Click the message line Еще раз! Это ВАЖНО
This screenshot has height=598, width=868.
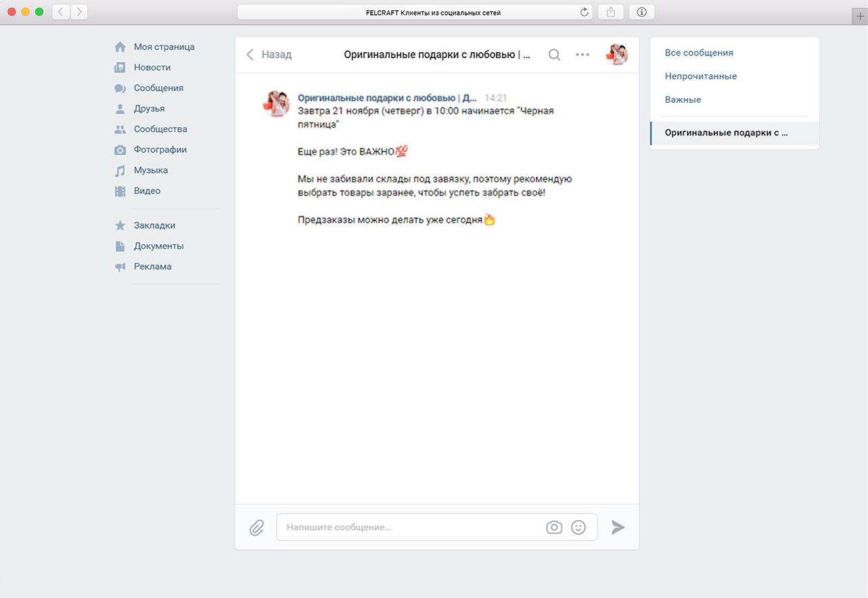(352, 152)
